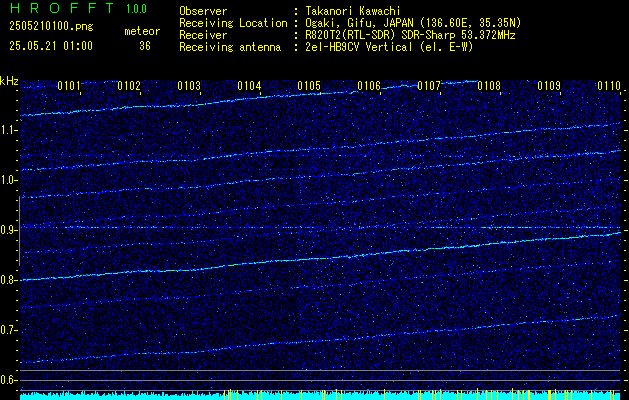629x400 pixels.
Task: Click the version number 1.0.0
Action: click(x=136, y=9)
